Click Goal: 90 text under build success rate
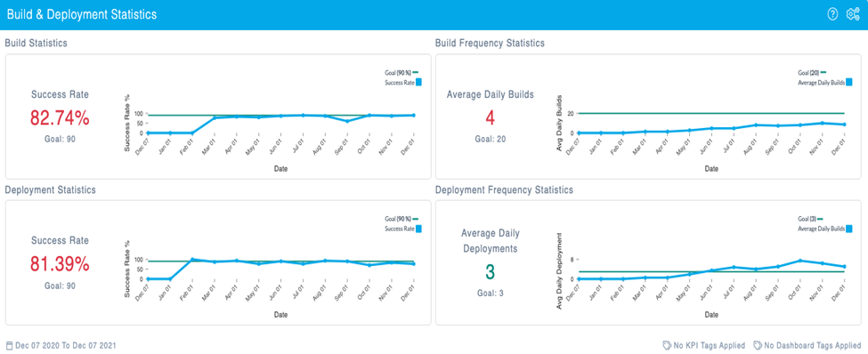This screenshot has width=868, height=354. (60, 139)
